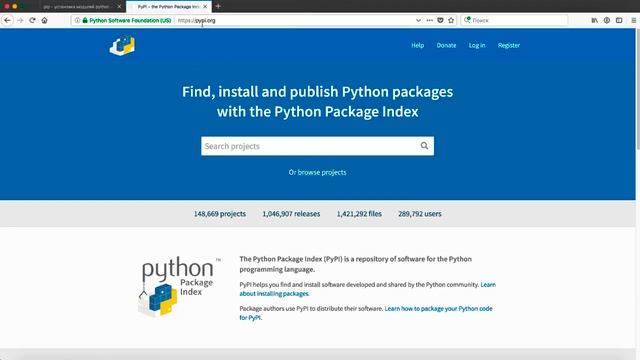Click the Log in link
Screen dimensions: 640x360
477,45
